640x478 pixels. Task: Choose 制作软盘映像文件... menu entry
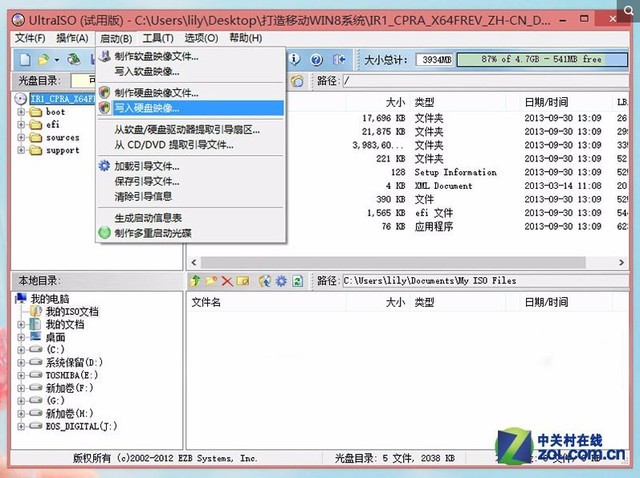coord(191,56)
